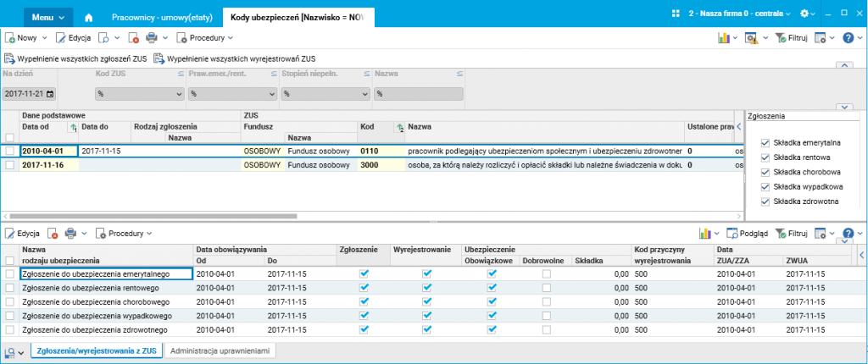
Task: Click the Podgląd preview icon in the lower toolbar
Action: click(733, 233)
